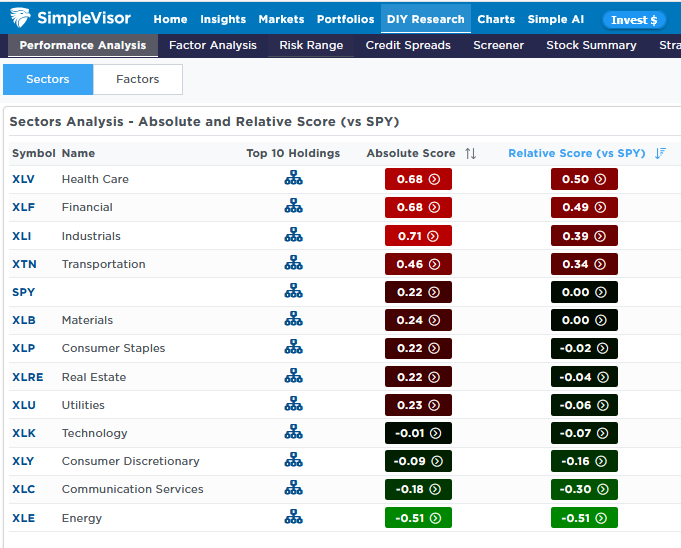Screen dimensions: 681x548
Task: Click the XTN symbol link
Action: [x=24, y=264]
